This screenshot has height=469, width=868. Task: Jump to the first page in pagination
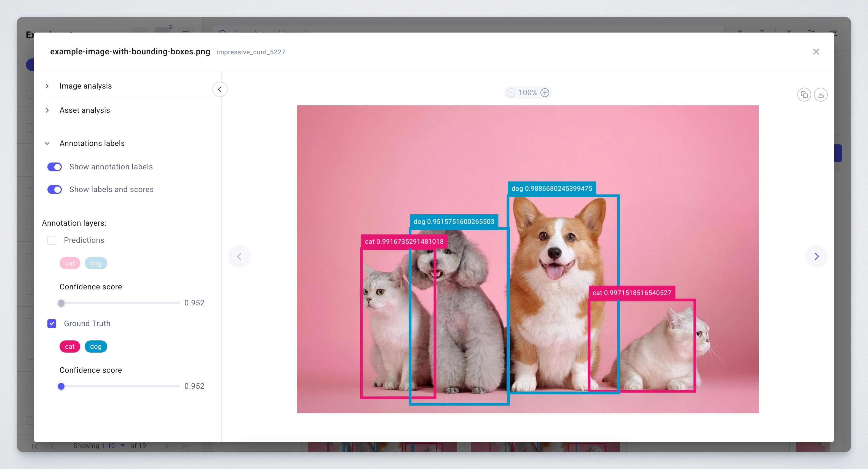[35, 446]
